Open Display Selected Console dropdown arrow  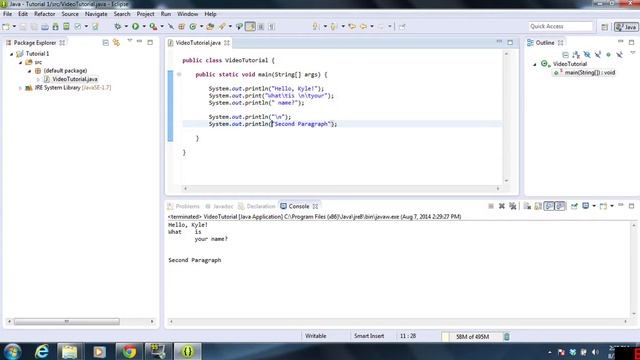tap(594, 206)
